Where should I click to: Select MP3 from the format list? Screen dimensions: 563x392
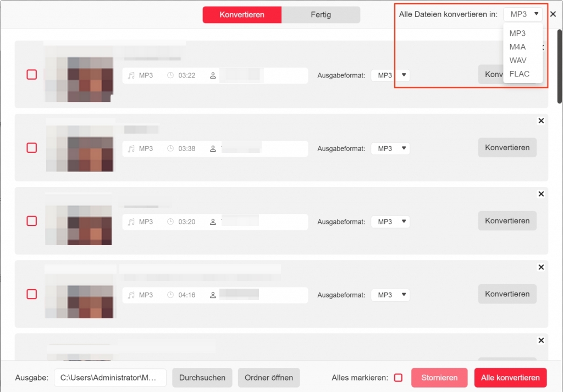517,34
